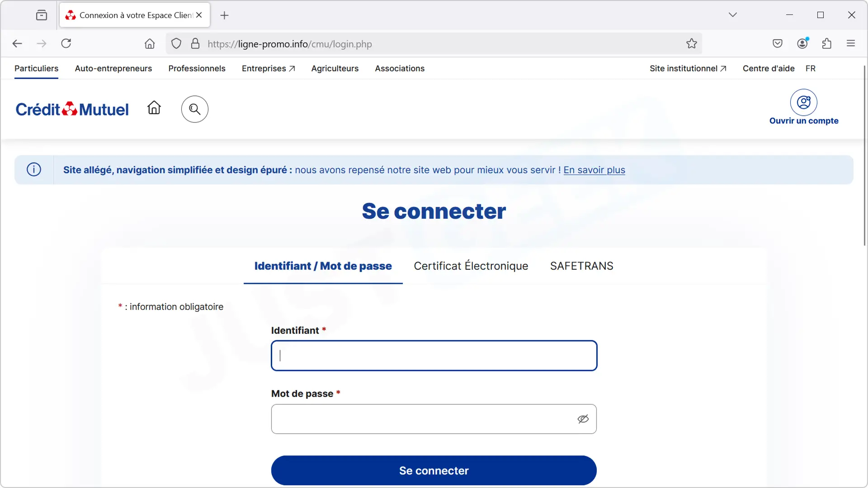Select the Particuliers menu item

tap(36, 69)
